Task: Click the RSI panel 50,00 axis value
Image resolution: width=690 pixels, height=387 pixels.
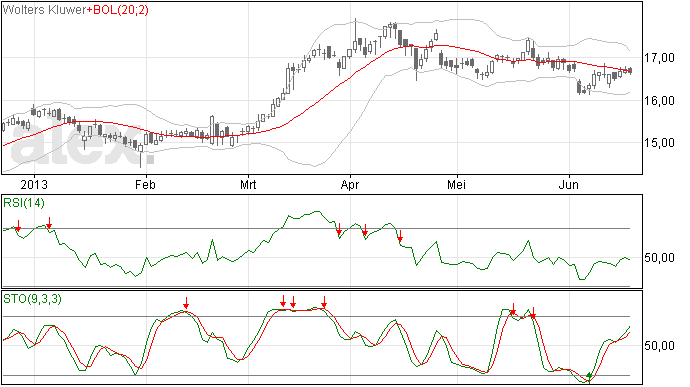Action: tap(659, 258)
